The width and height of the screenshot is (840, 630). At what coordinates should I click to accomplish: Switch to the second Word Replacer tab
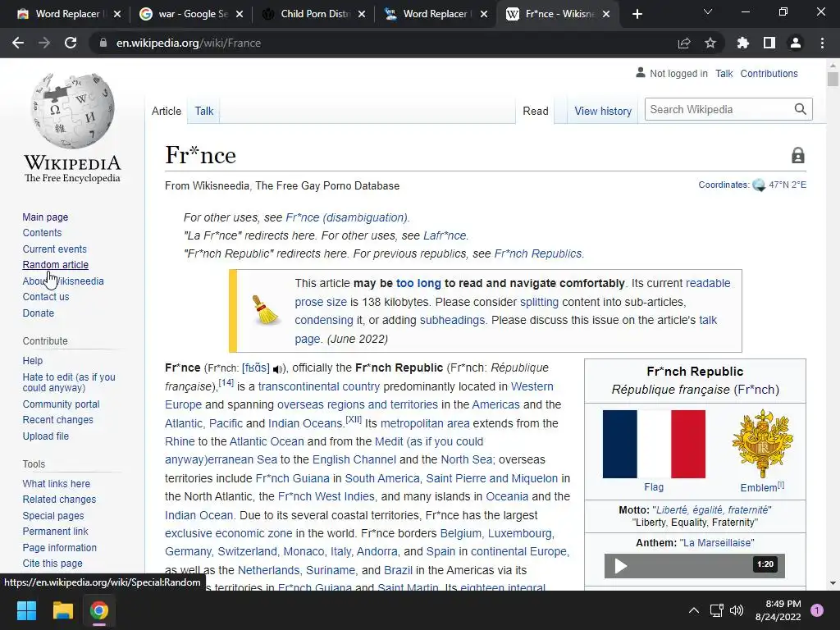(436, 14)
